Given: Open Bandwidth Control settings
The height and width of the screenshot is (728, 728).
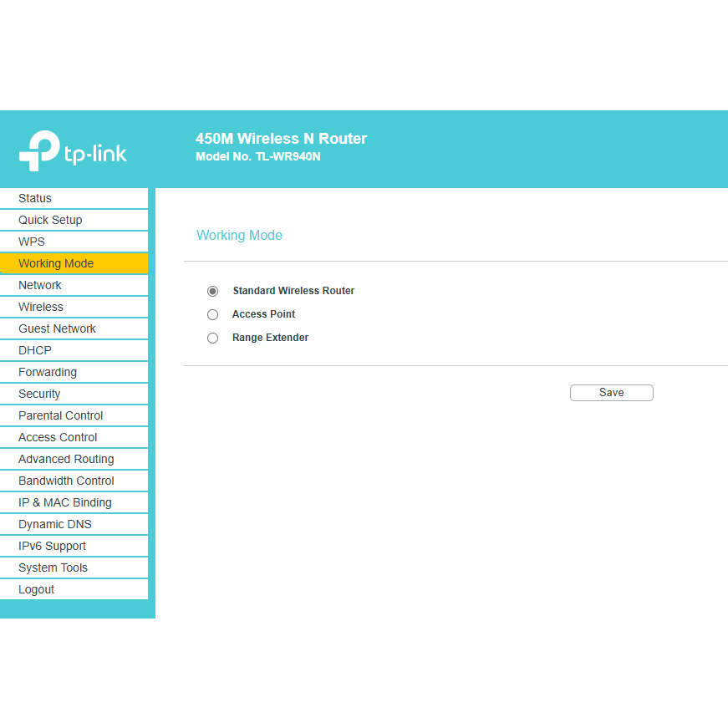Looking at the screenshot, I should 66,481.
